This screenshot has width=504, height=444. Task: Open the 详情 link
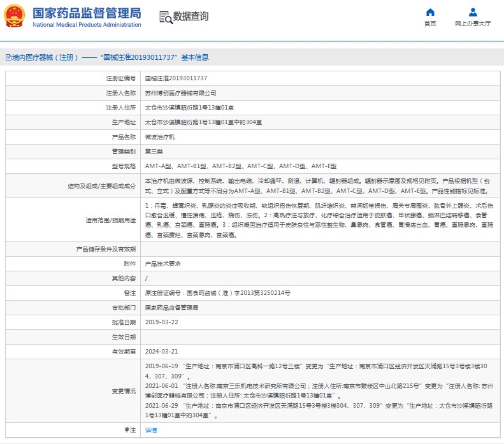pos(151,430)
